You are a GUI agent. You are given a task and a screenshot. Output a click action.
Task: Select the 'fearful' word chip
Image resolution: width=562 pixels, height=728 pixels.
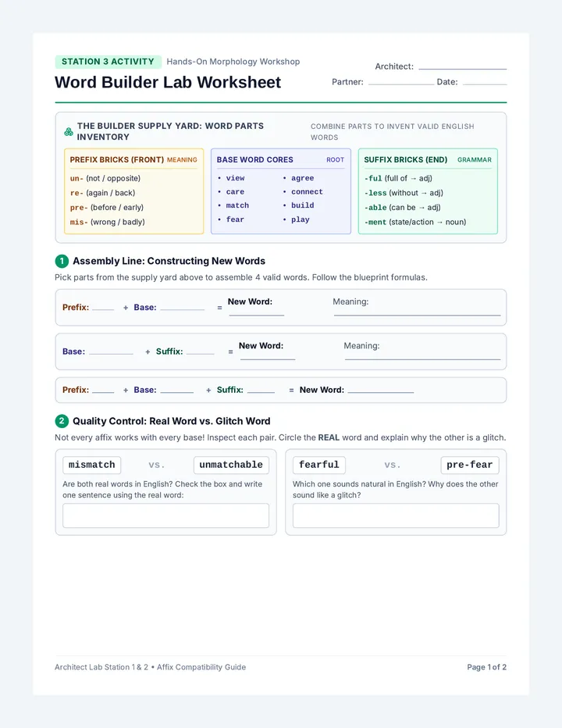[319, 465]
